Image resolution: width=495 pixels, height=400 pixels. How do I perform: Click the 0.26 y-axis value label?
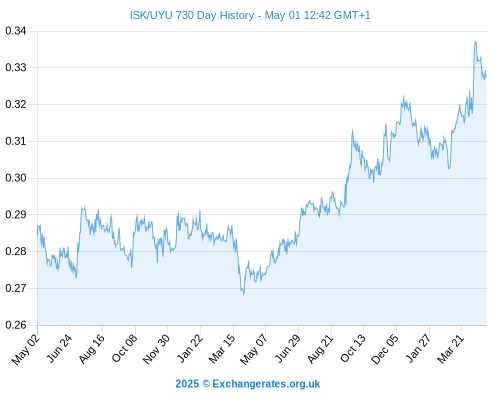15,325
